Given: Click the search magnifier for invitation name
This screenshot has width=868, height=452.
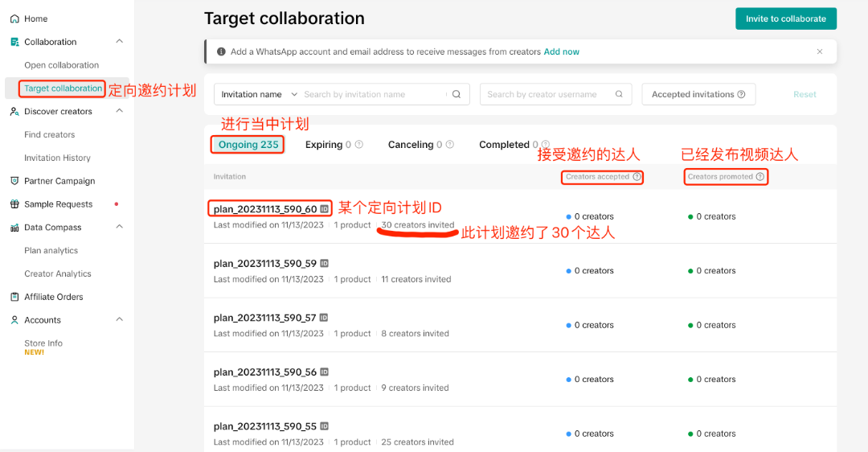Looking at the screenshot, I should click(457, 94).
